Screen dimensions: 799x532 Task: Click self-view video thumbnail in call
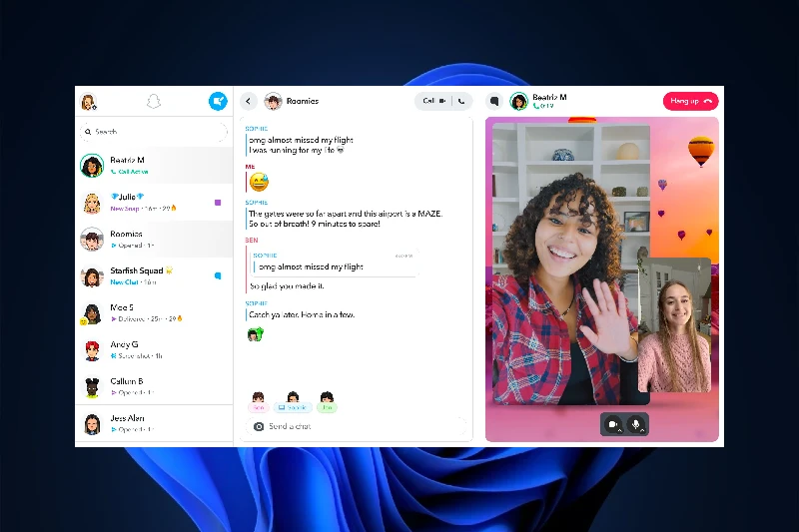pyautogui.click(x=675, y=324)
